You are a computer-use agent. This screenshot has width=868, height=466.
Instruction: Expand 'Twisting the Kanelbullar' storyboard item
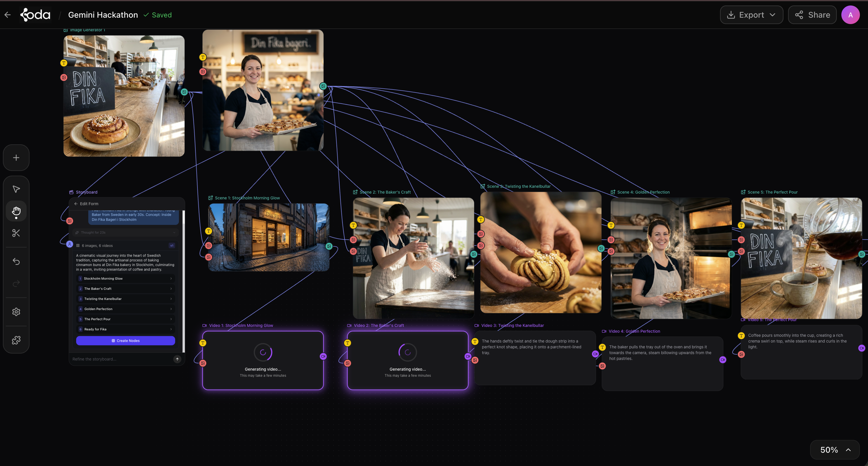pos(125,299)
